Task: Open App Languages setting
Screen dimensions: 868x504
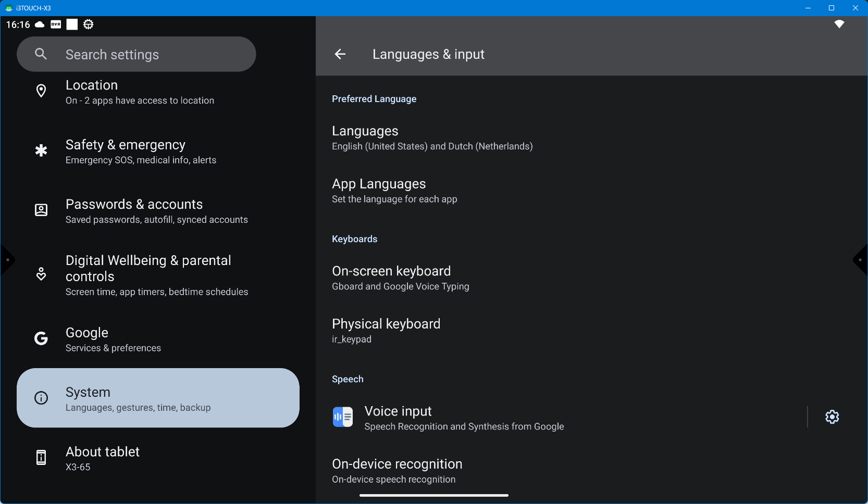Action: coord(394,191)
